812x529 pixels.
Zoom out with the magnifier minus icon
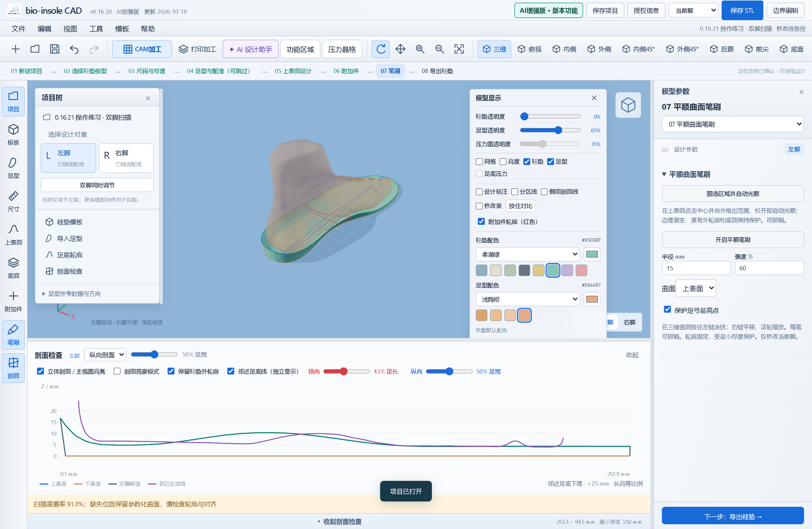pyautogui.click(x=439, y=49)
